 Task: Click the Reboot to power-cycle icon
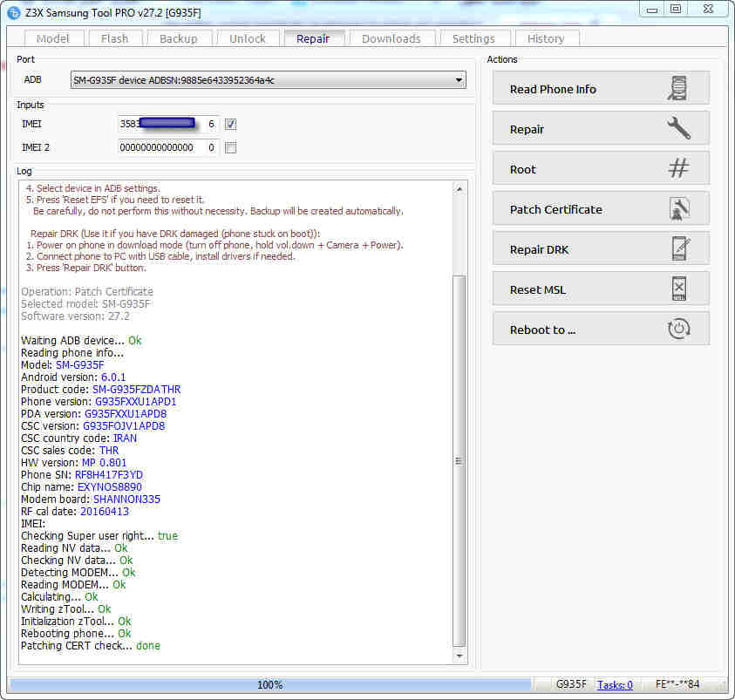pyautogui.click(x=678, y=329)
